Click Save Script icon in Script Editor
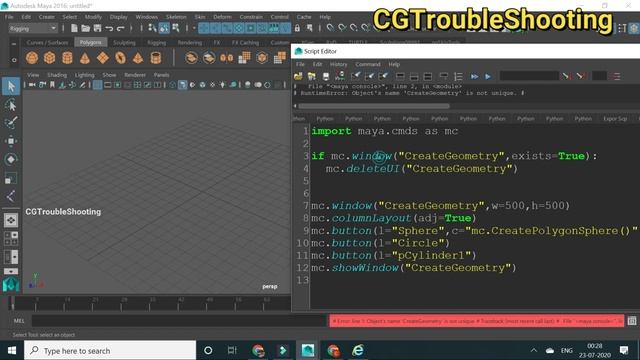This screenshot has height=360, width=640. 326,76
